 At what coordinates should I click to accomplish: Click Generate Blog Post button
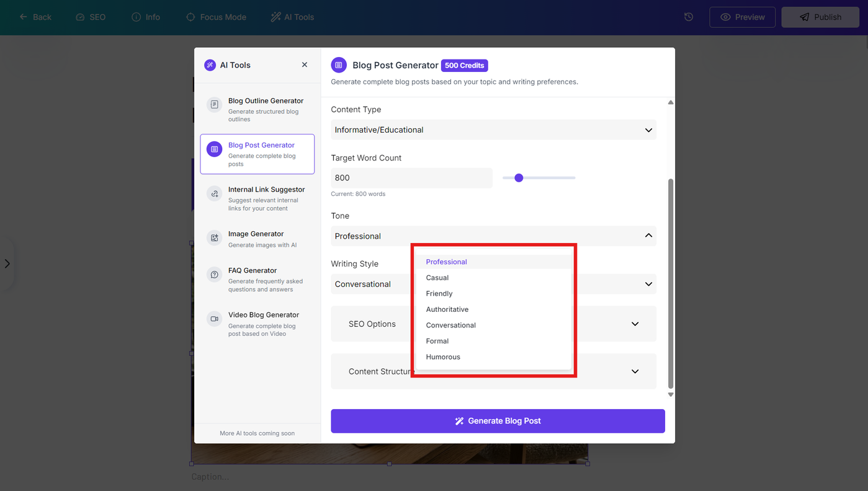(x=498, y=421)
